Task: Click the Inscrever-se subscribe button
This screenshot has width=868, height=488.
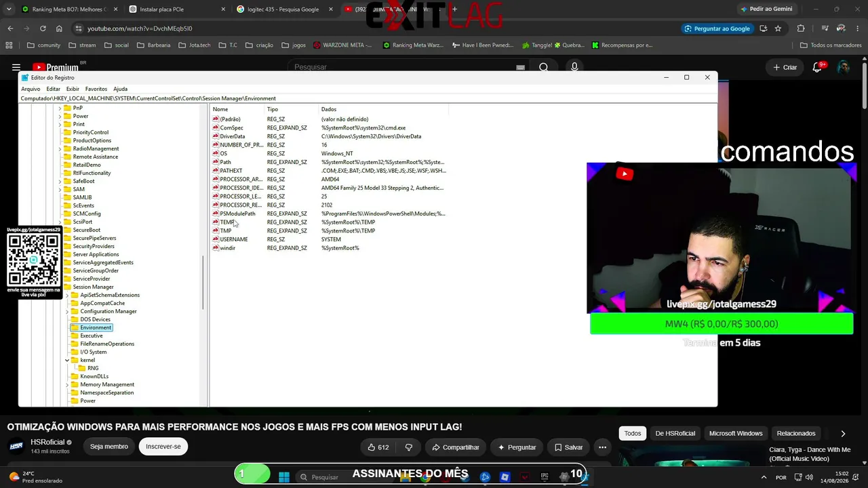Action: click(x=163, y=447)
